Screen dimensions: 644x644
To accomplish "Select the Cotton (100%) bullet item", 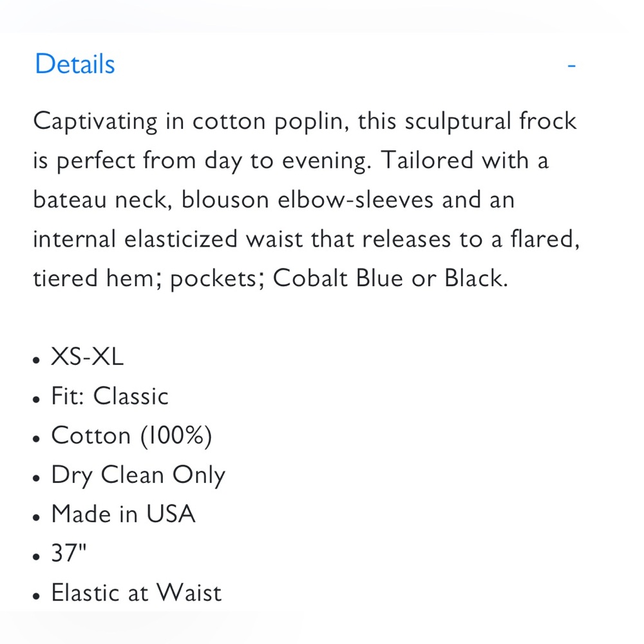I will pyautogui.click(x=131, y=435).
